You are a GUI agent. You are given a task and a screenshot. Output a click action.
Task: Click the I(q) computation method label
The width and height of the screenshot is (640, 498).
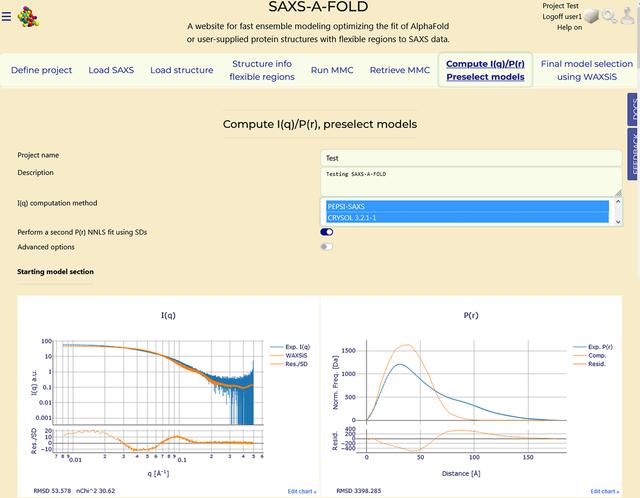[57, 203]
